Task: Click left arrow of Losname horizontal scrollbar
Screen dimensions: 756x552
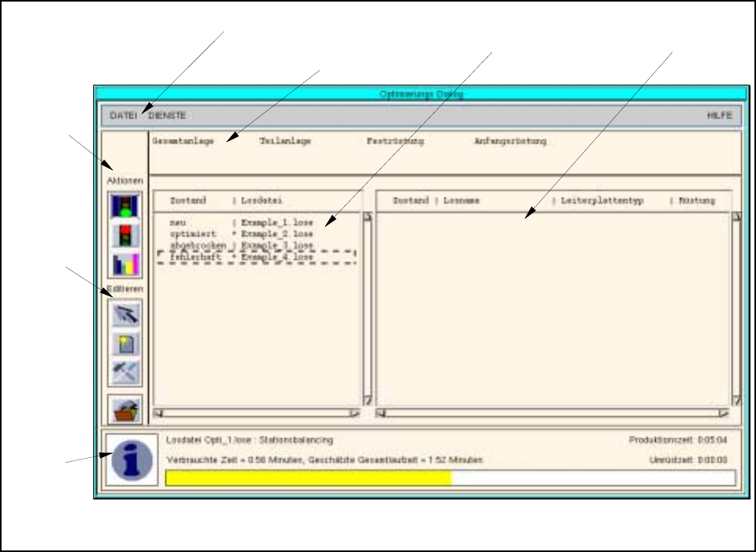Action: click(x=382, y=413)
